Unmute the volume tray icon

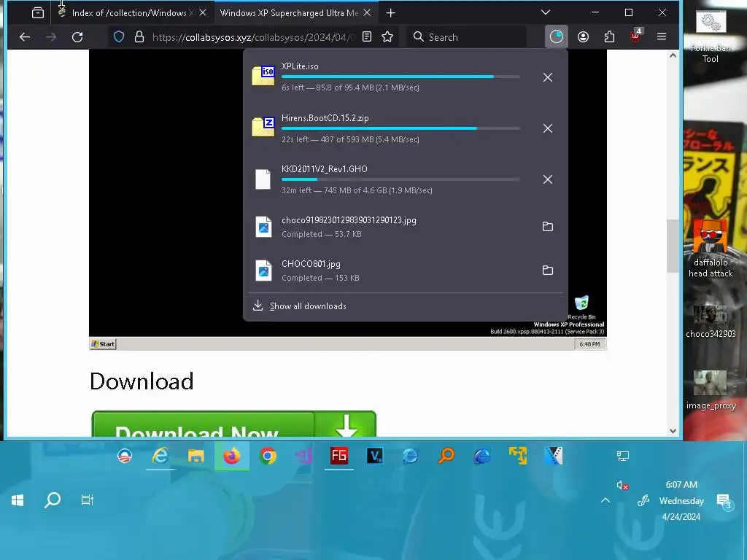tap(622, 485)
